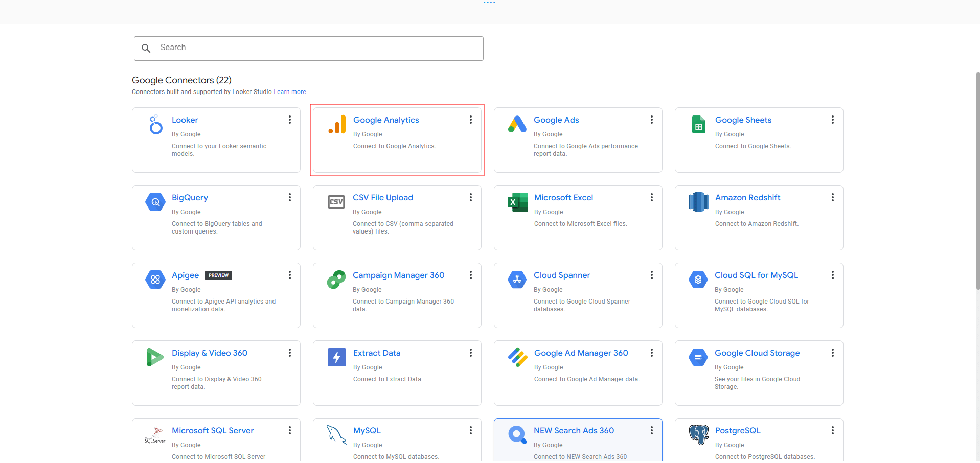Open Extract Data card's three-dot menu
The image size is (980, 463).
pyautogui.click(x=471, y=353)
